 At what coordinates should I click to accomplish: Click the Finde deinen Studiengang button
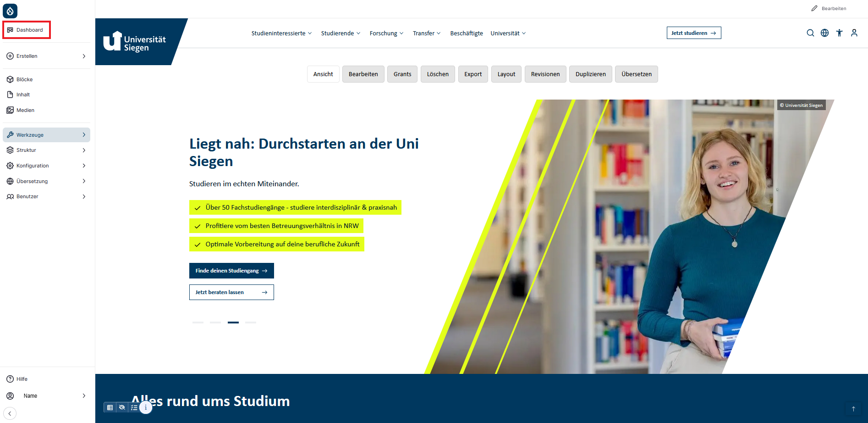click(231, 271)
